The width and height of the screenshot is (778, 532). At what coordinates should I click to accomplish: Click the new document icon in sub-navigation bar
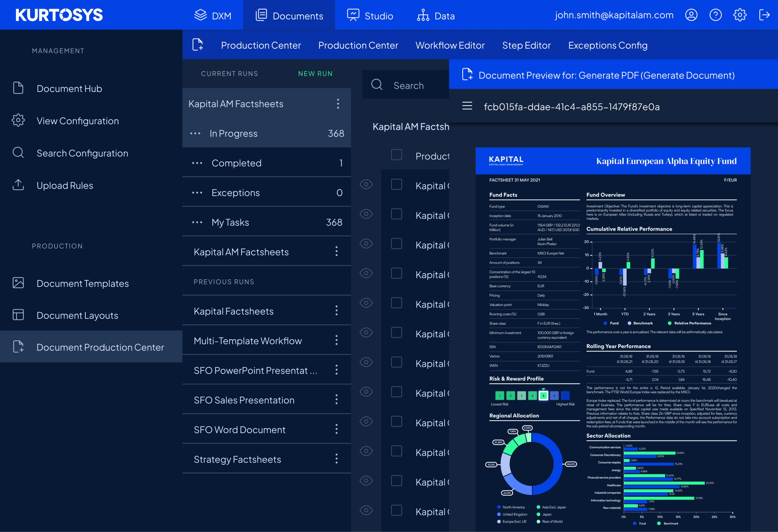(x=198, y=44)
